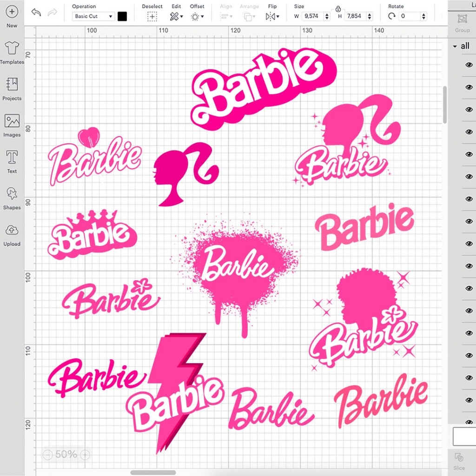Click the Height value stepper arrows

click(370, 16)
